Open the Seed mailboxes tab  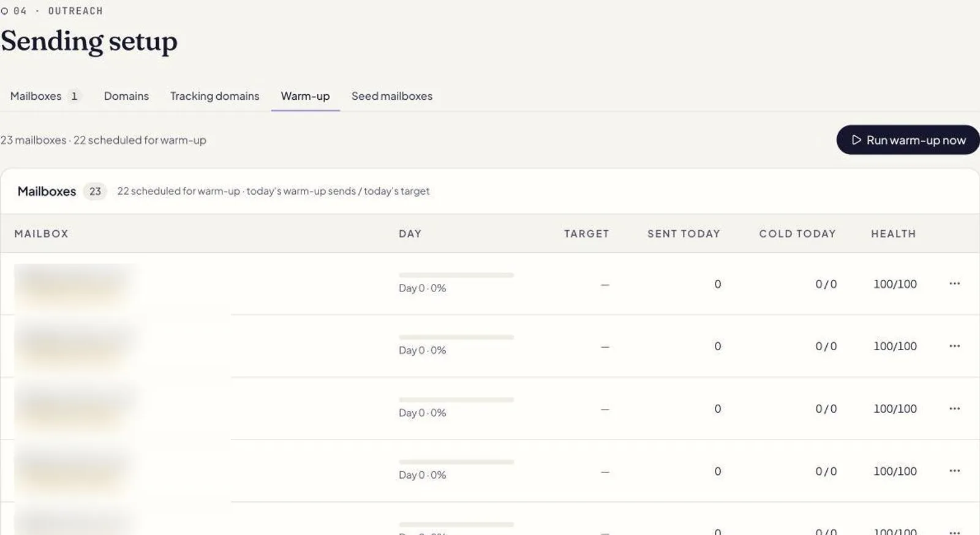click(x=392, y=96)
